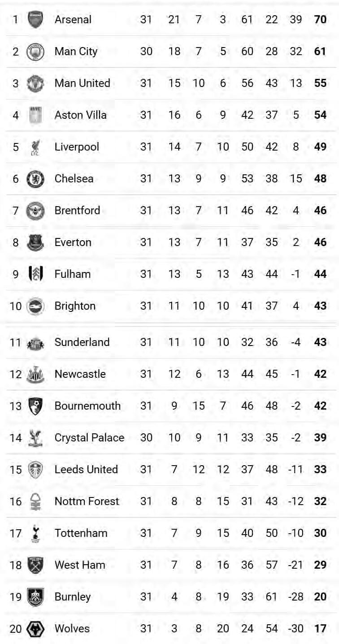
Task: Open the Aston Villa team page
Action: (81, 115)
